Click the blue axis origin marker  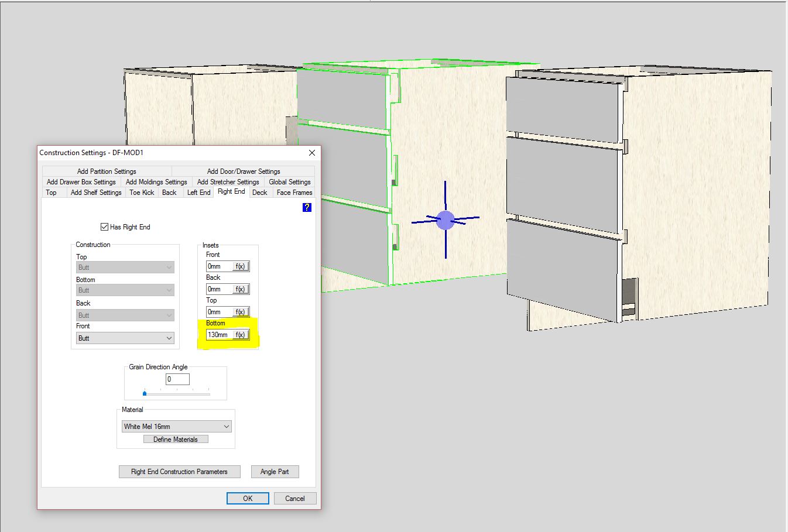click(x=446, y=220)
